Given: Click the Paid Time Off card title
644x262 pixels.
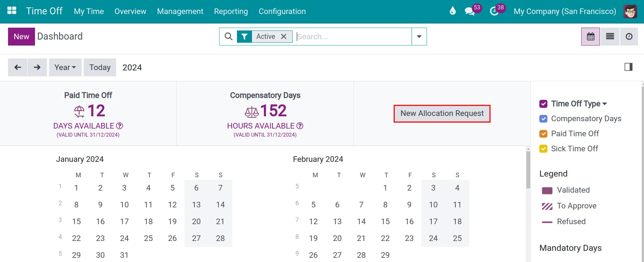Looking at the screenshot, I should [88, 95].
